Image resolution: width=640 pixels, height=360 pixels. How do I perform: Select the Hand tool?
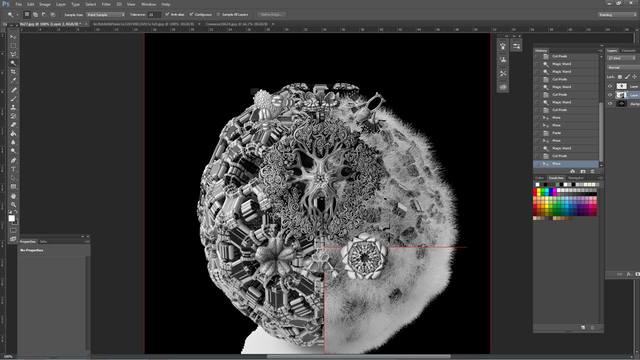pyautogui.click(x=13, y=196)
